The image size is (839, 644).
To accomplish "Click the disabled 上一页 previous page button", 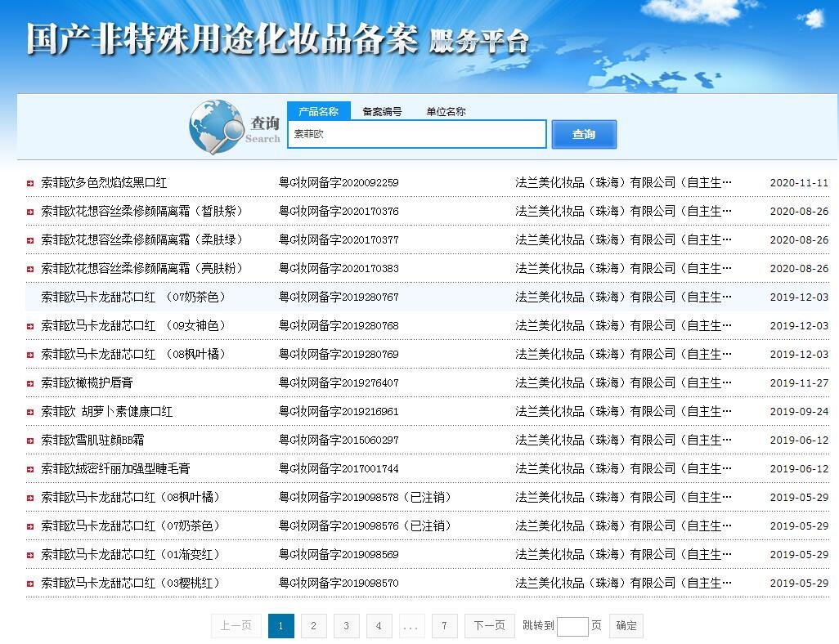I will pyautogui.click(x=236, y=626).
